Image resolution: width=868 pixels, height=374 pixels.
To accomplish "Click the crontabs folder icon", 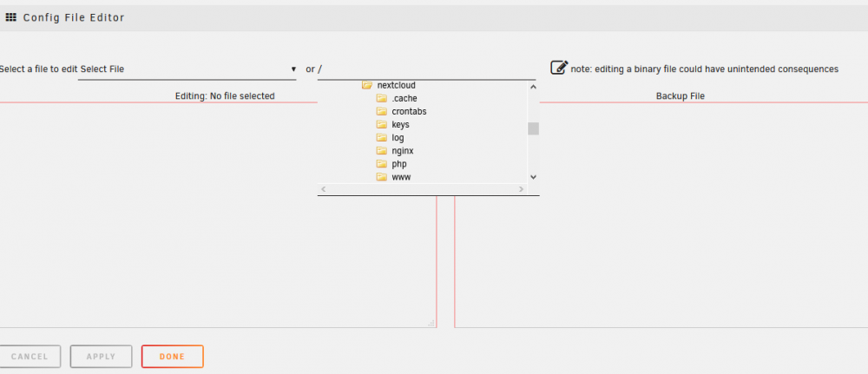I will 381,111.
